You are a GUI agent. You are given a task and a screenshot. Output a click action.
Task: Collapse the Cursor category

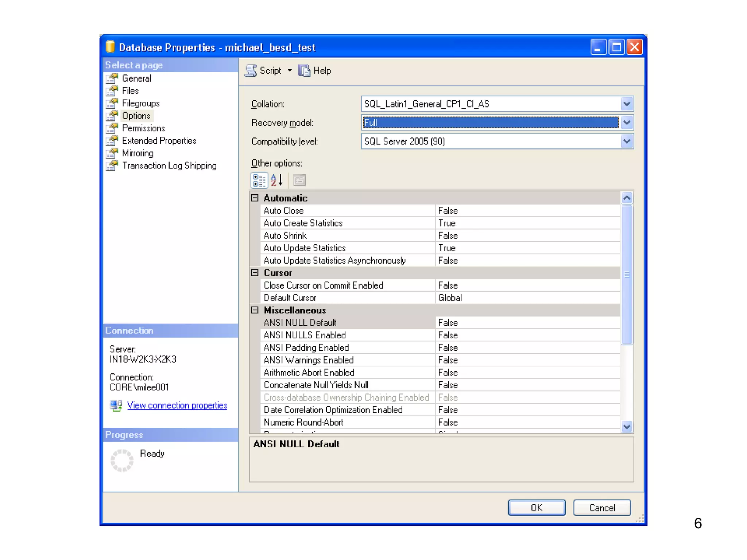pyautogui.click(x=255, y=273)
